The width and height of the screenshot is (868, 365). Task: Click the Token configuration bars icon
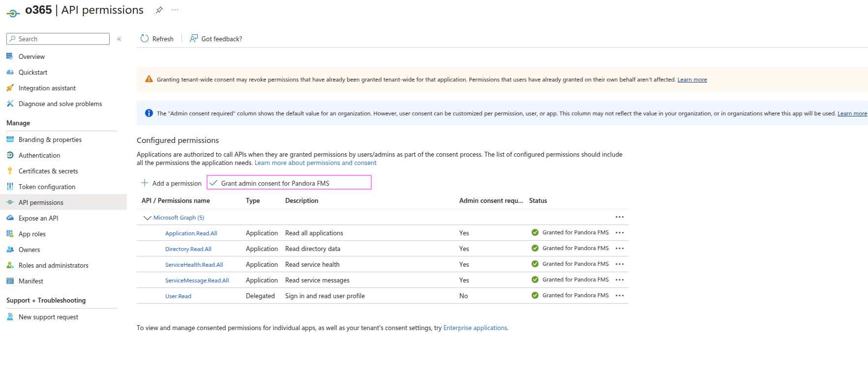coord(10,187)
